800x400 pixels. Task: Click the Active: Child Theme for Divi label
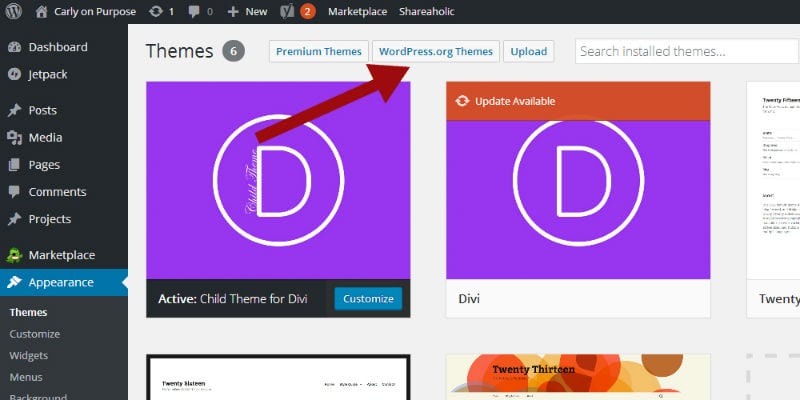[233, 299]
